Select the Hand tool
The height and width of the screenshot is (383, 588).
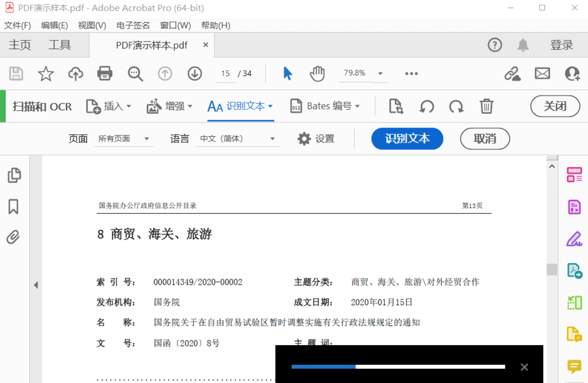click(317, 73)
